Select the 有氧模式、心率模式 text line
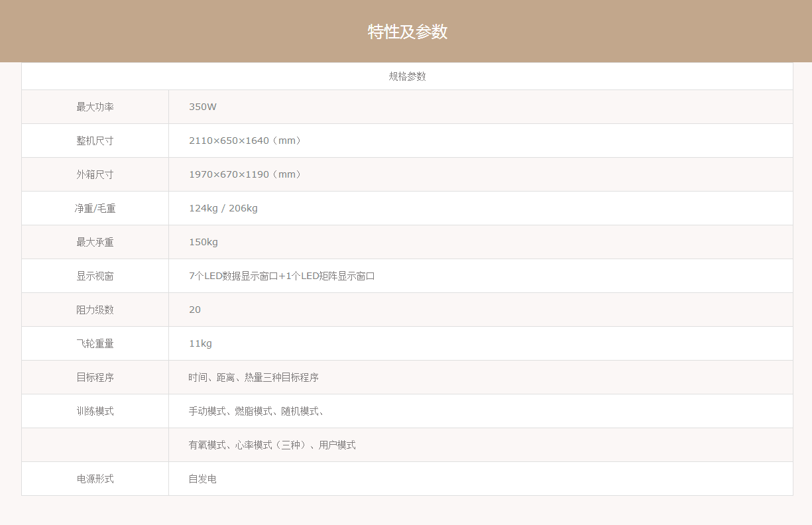 (272, 445)
